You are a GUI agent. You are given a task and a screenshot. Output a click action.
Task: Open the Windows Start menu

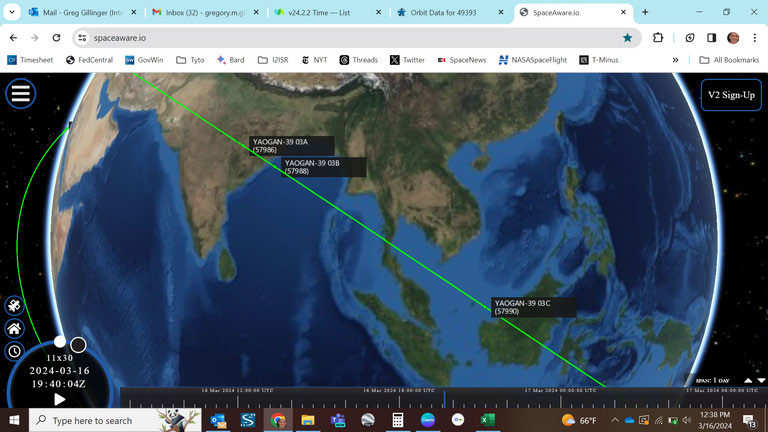pyautogui.click(x=14, y=420)
